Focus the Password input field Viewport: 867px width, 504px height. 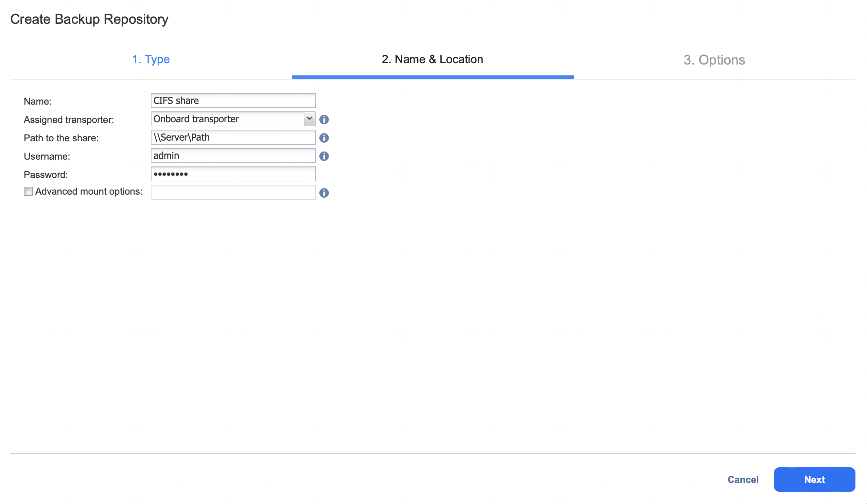(233, 174)
